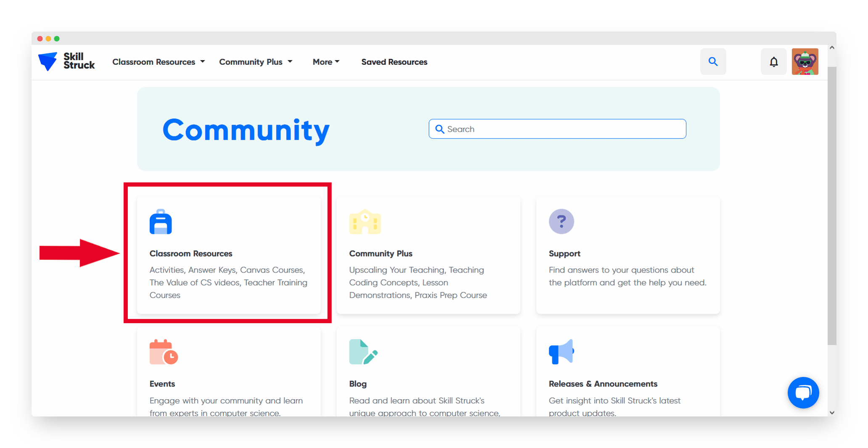Open the chat bubble widget

[803, 393]
